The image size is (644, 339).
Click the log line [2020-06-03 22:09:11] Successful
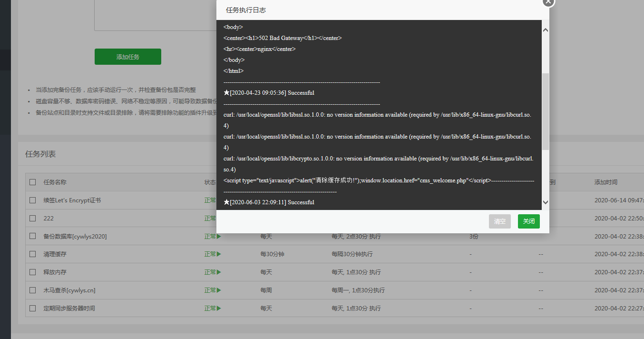coord(269,202)
